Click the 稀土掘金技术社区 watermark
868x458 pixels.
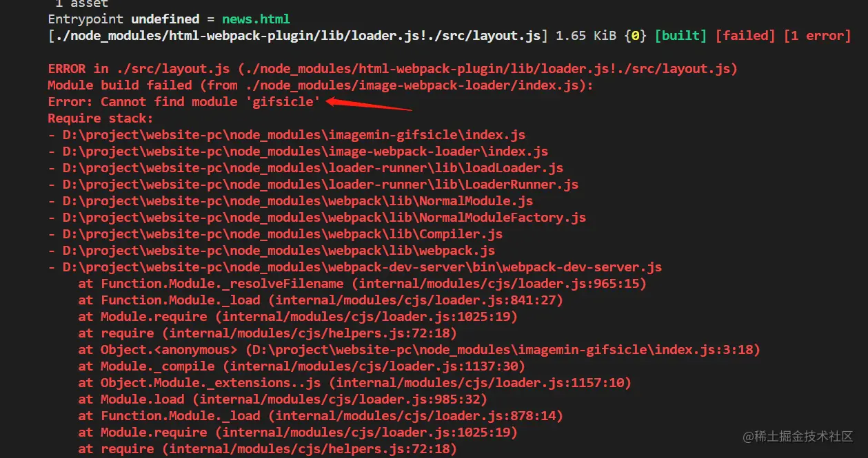click(798, 436)
